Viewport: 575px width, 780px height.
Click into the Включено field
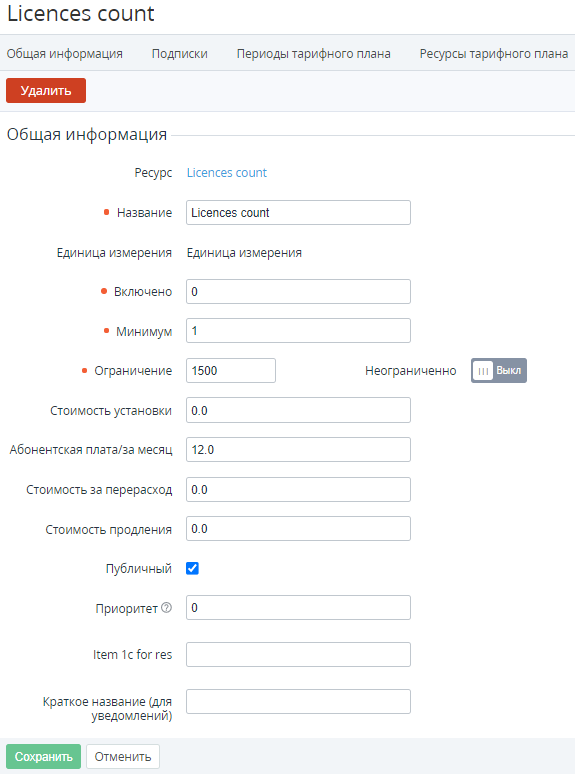[298, 292]
